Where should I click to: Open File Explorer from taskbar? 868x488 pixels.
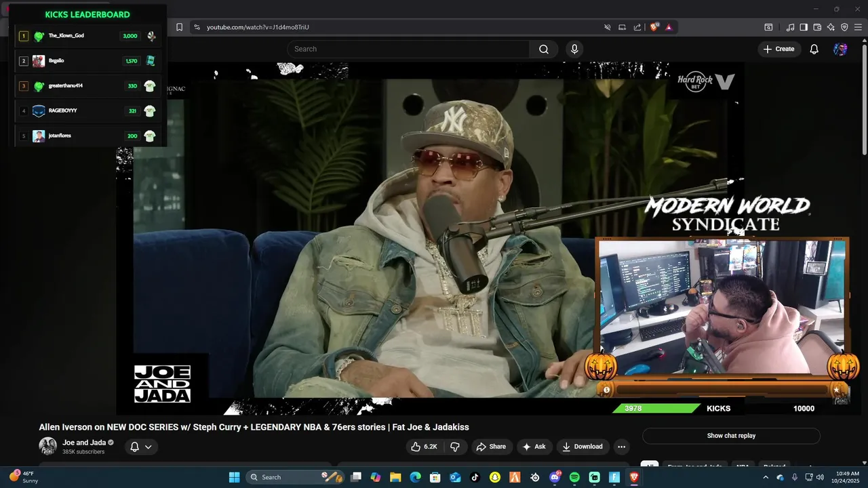tap(395, 477)
